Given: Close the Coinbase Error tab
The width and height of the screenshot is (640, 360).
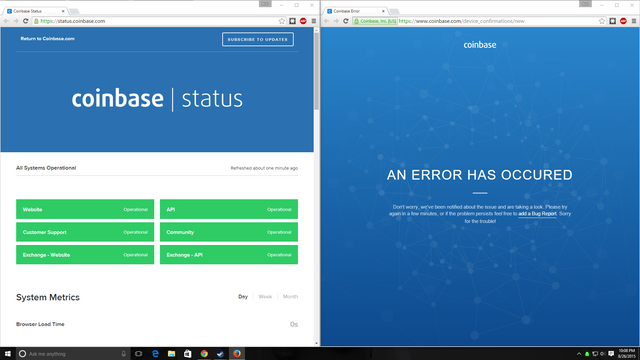Looking at the screenshot, I should (383, 11).
